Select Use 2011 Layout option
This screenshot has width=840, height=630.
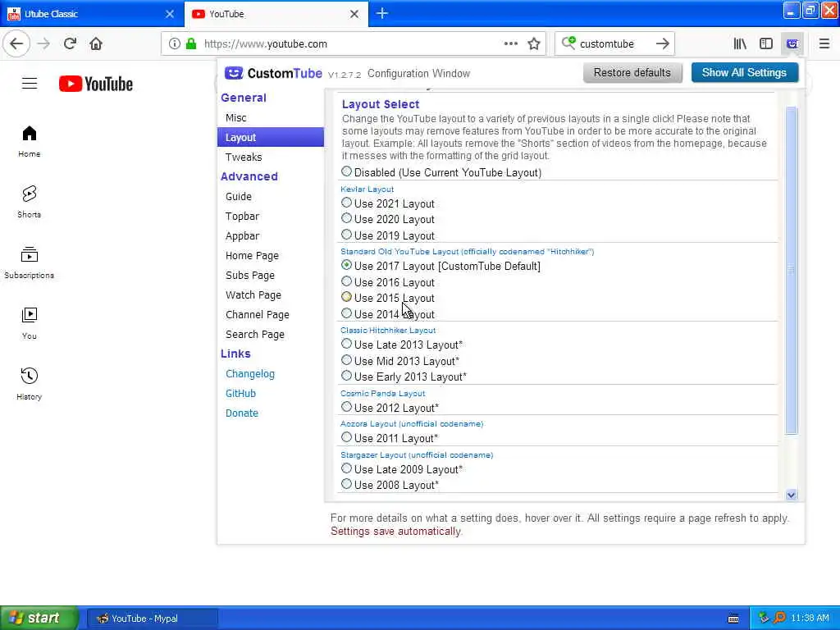click(347, 437)
